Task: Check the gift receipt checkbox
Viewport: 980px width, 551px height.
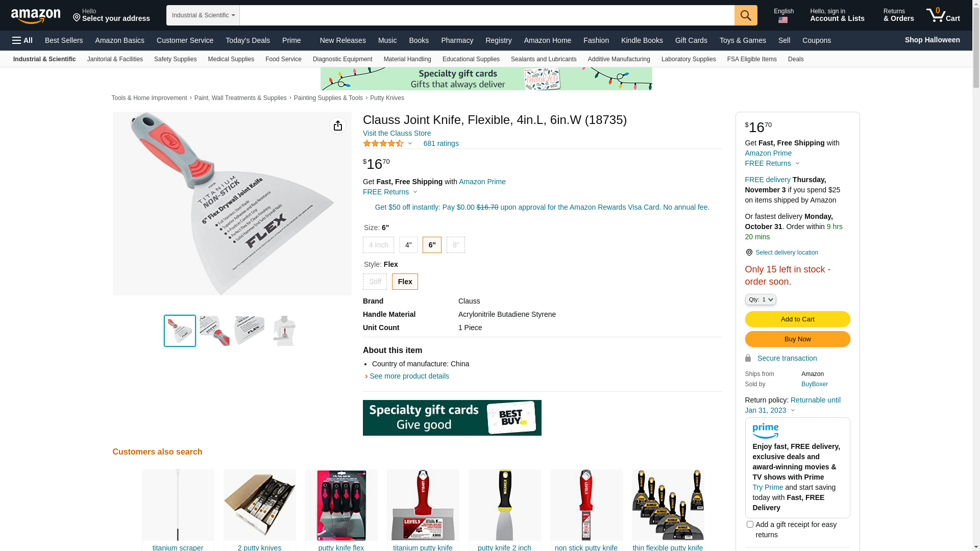Action: click(750, 524)
